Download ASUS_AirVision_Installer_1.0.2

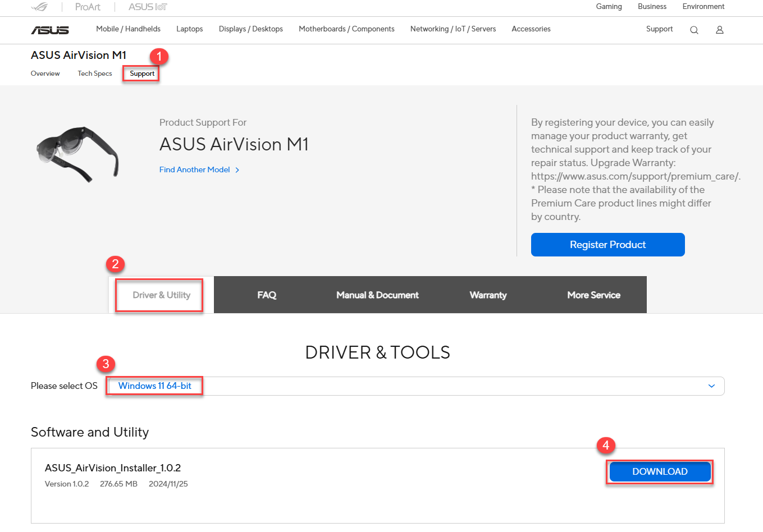click(x=660, y=472)
